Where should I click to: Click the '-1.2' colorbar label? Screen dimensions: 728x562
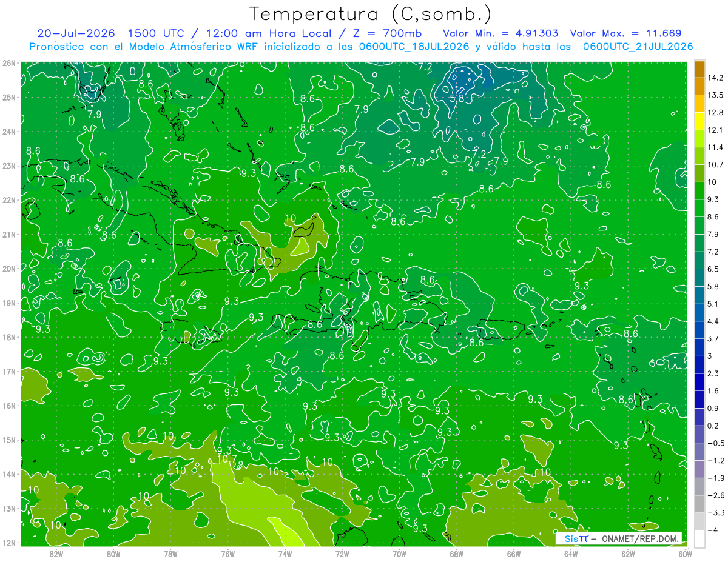click(x=715, y=460)
